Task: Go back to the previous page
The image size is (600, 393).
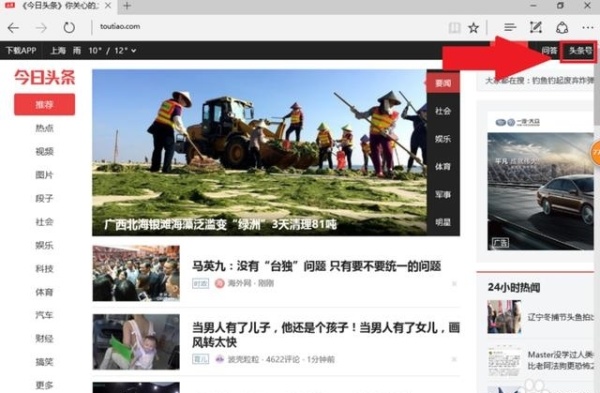Action: [x=13, y=28]
